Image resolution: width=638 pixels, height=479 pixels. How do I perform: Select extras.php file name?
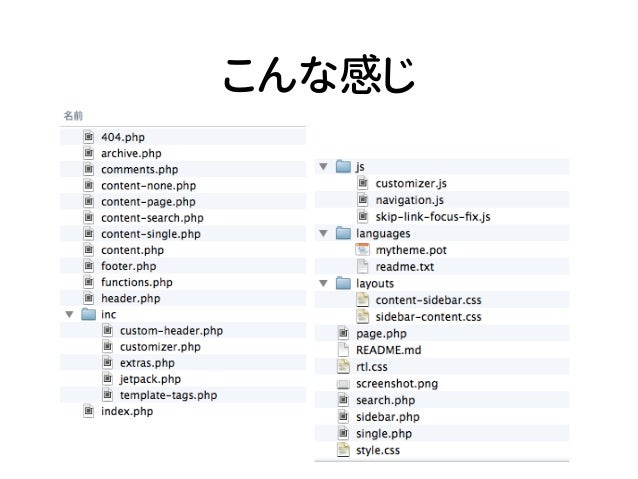point(147,363)
